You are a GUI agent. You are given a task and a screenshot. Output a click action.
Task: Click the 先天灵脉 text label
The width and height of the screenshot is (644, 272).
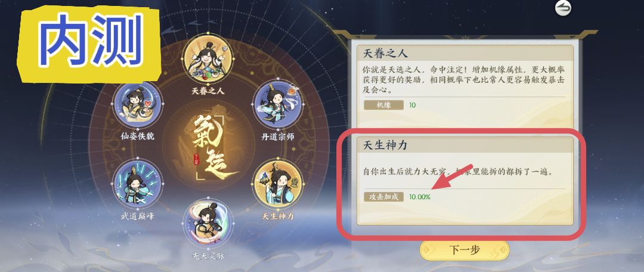tap(208, 256)
